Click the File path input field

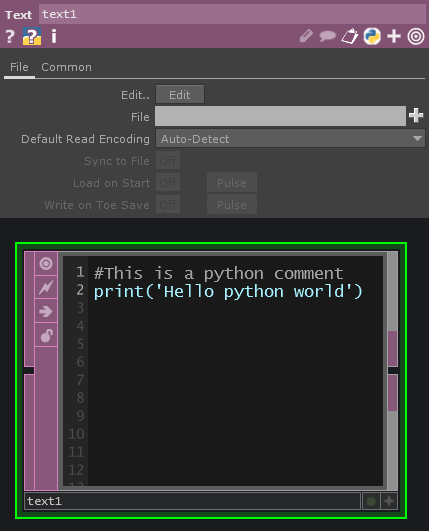pyautogui.click(x=280, y=116)
